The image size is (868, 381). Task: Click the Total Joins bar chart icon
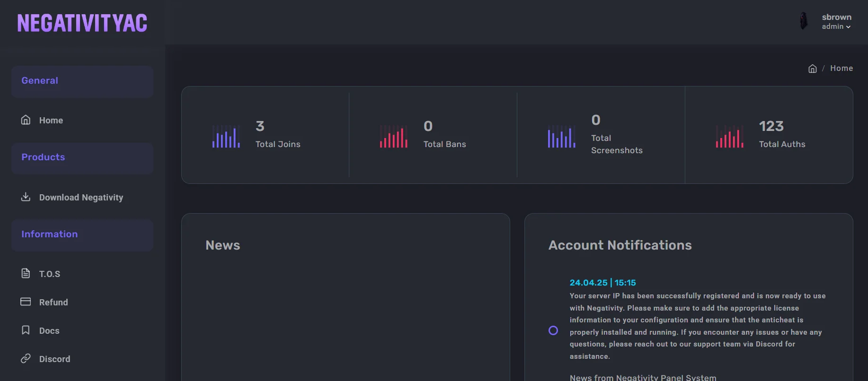[x=226, y=137]
